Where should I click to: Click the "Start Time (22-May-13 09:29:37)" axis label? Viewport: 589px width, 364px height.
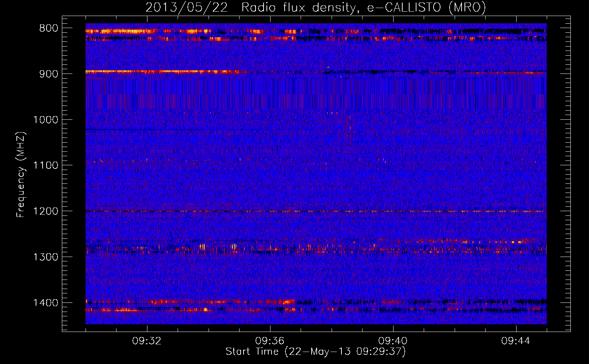point(316,352)
